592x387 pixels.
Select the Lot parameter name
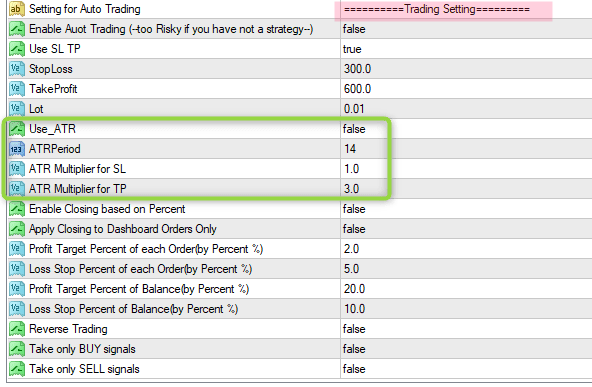[x=36, y=109]
